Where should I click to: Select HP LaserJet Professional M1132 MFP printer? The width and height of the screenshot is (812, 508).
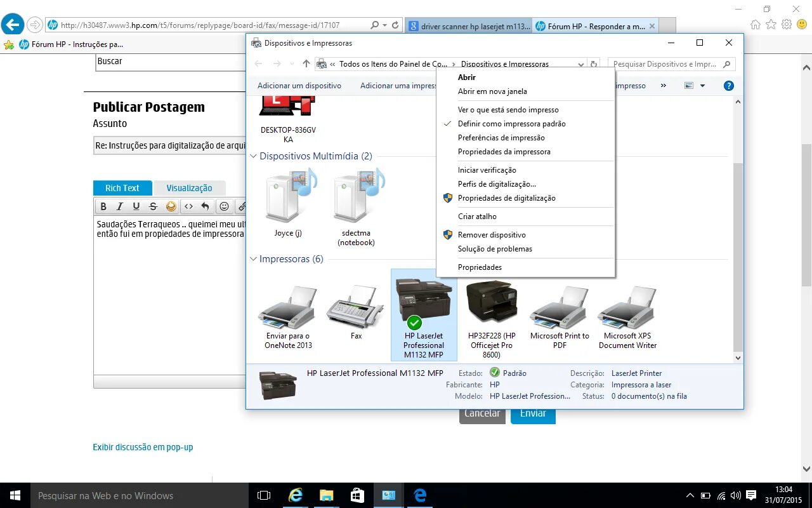(x=424, y=315)
